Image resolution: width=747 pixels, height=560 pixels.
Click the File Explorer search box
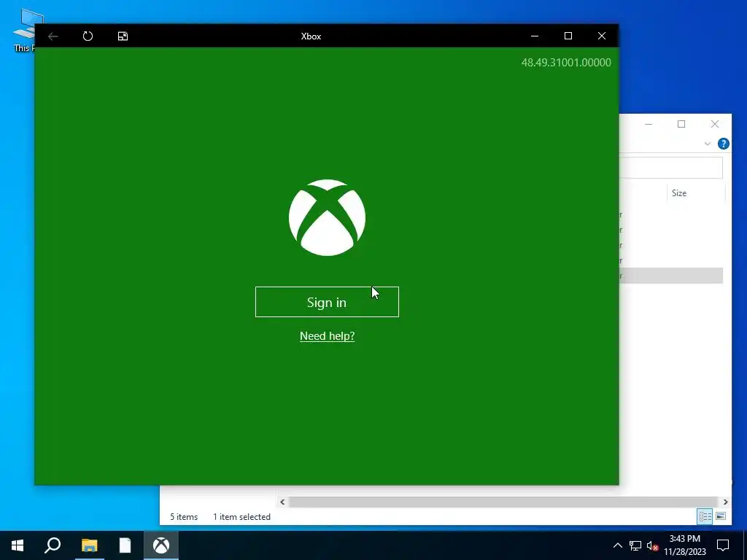671,168
